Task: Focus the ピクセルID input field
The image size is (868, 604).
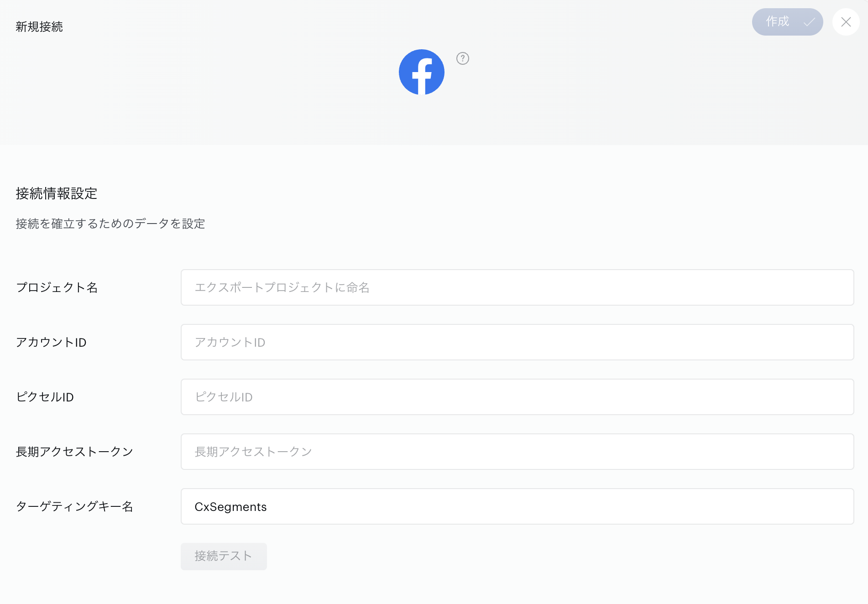Action: click(517, 397)
